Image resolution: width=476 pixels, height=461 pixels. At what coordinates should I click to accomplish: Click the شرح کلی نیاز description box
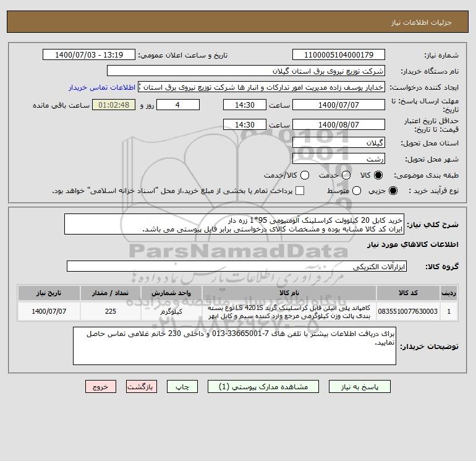click(x=234, y=224)
